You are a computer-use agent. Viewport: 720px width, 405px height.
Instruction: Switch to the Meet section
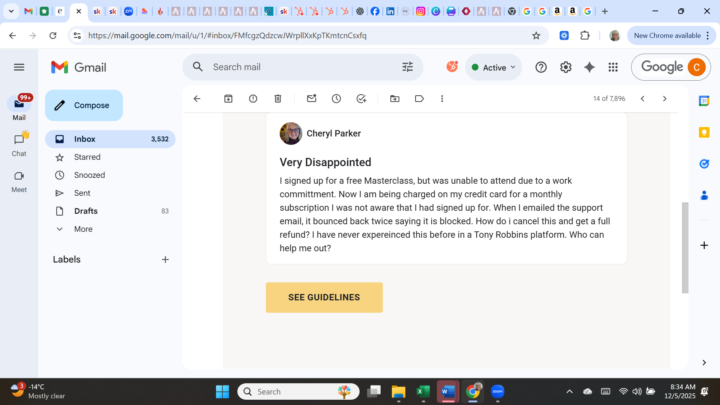[x=19, y=181]
